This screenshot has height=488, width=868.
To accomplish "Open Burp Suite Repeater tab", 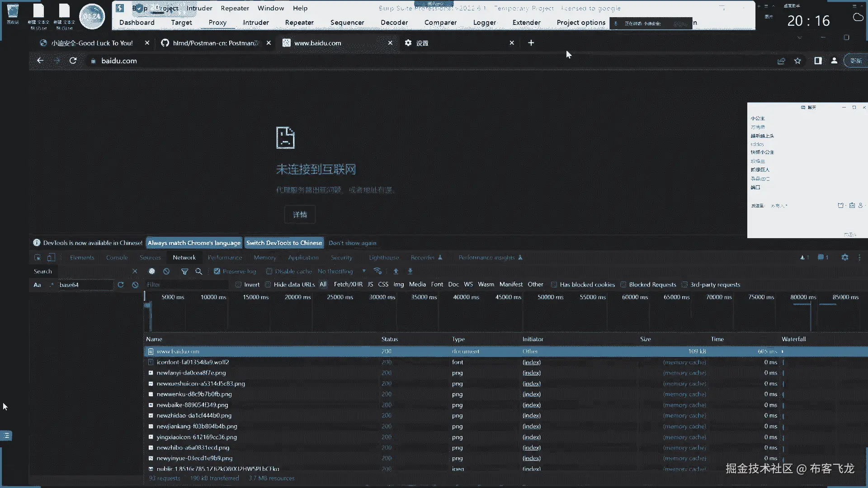I will pos(299,23).
